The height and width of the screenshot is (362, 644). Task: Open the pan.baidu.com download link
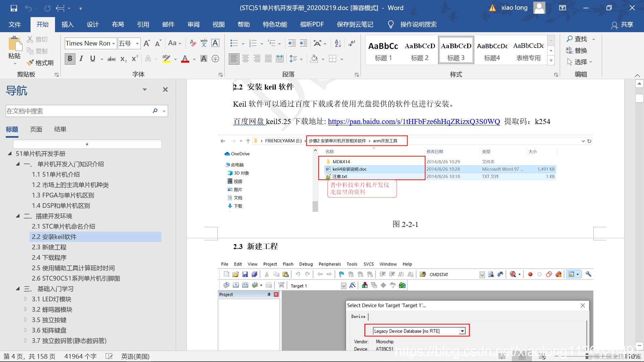tap(414, 122)
